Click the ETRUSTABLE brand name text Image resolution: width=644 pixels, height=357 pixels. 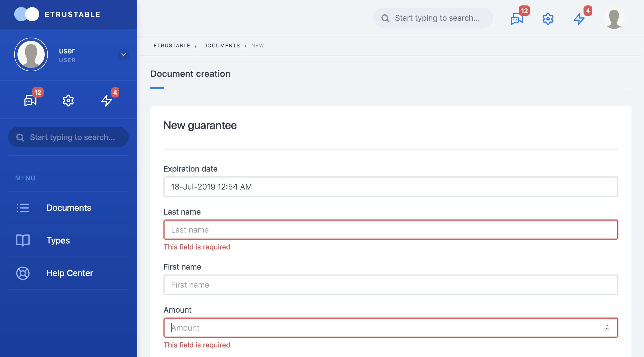pyautogui.click(x=72, y=14)
